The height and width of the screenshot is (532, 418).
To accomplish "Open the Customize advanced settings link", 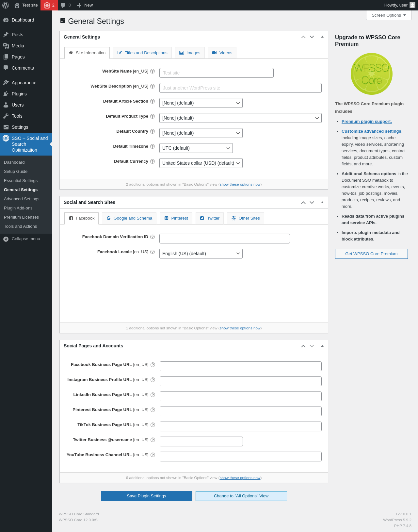I will pos(371,131).
